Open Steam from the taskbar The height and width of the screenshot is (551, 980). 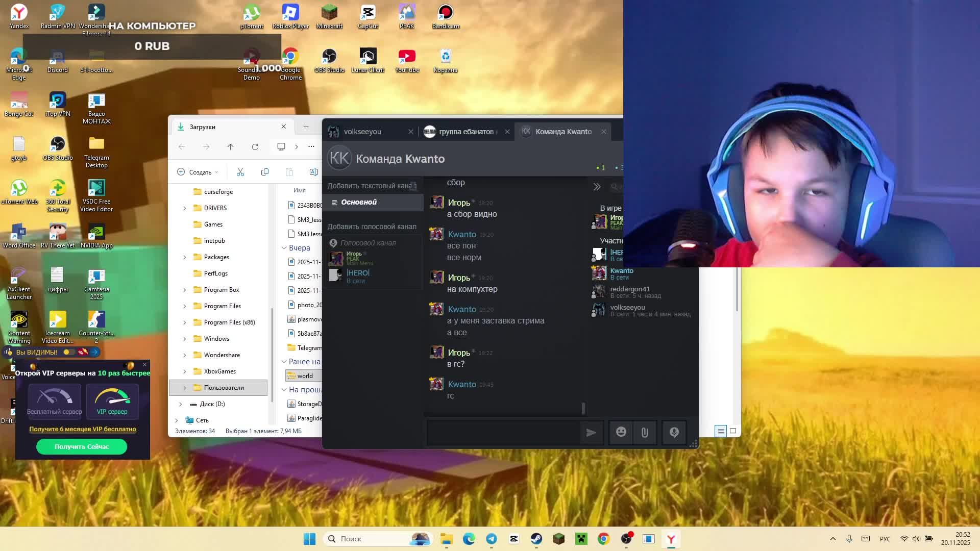(536, 539)
